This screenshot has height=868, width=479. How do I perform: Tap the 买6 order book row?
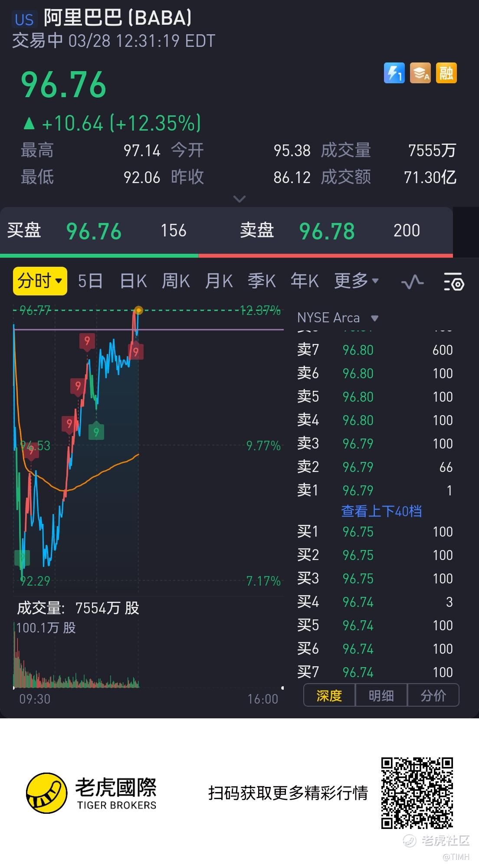click(375, 649)
